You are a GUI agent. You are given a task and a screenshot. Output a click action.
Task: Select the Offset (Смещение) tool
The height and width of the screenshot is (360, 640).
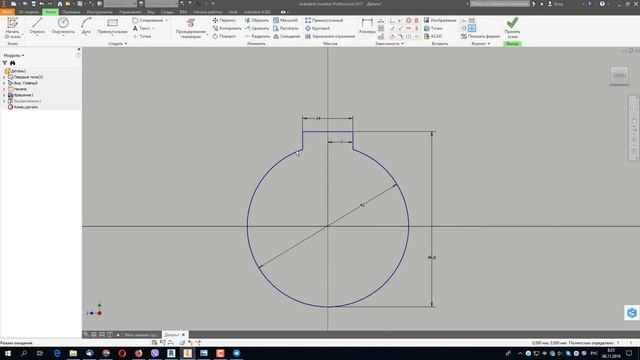pos(287,36)
